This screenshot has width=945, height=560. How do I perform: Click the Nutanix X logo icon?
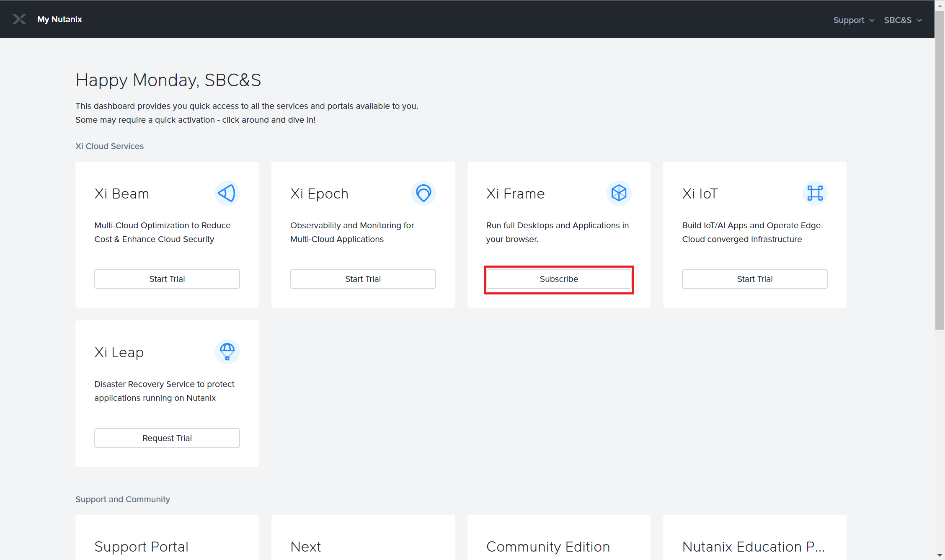click(19, 19)
